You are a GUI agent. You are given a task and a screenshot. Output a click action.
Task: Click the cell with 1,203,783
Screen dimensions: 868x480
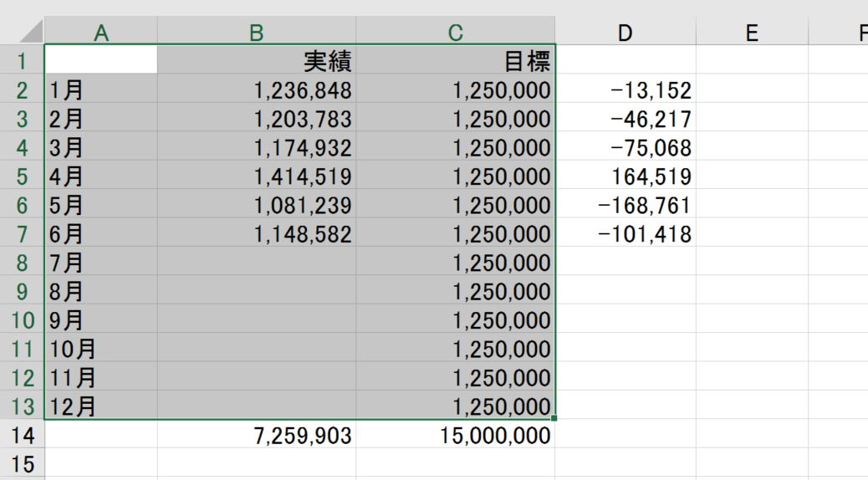coord(257,117)
